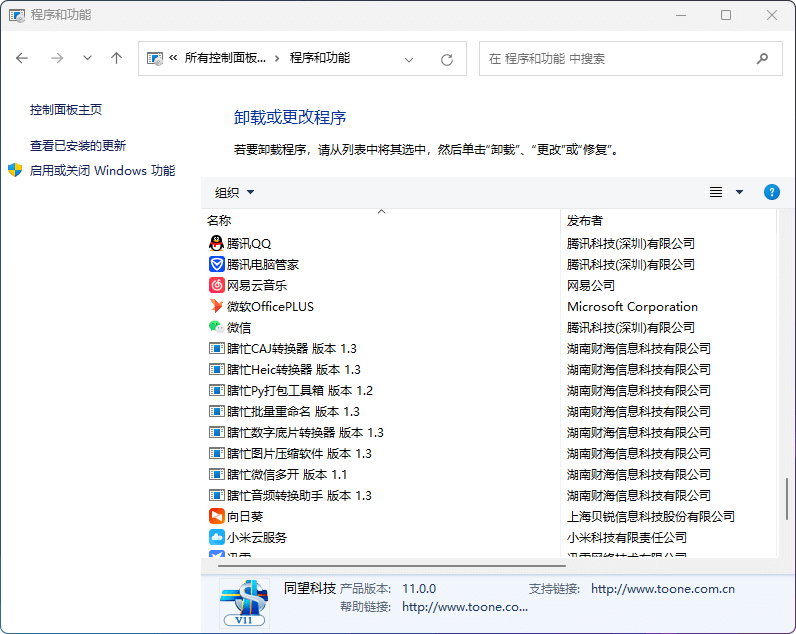Screen dimensions: 796x634
Task: Select 向日葵 in the program list
Action: (245, 517)
